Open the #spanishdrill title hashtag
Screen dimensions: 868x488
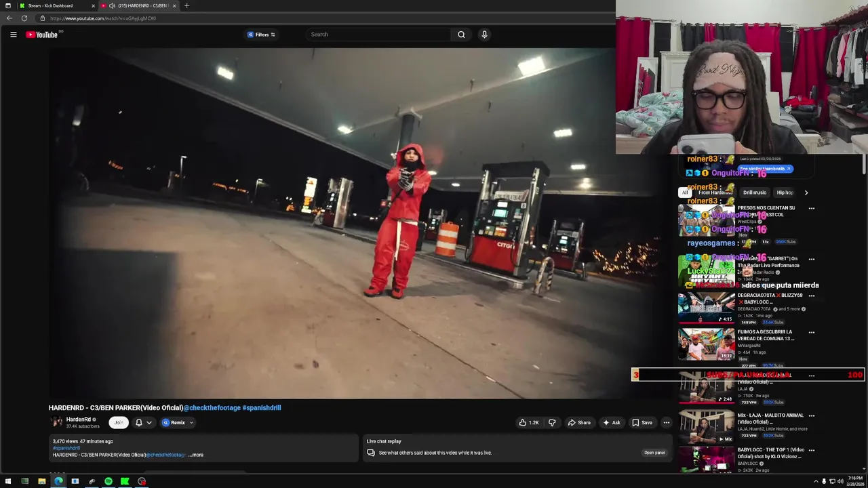(x=262, y=407)
